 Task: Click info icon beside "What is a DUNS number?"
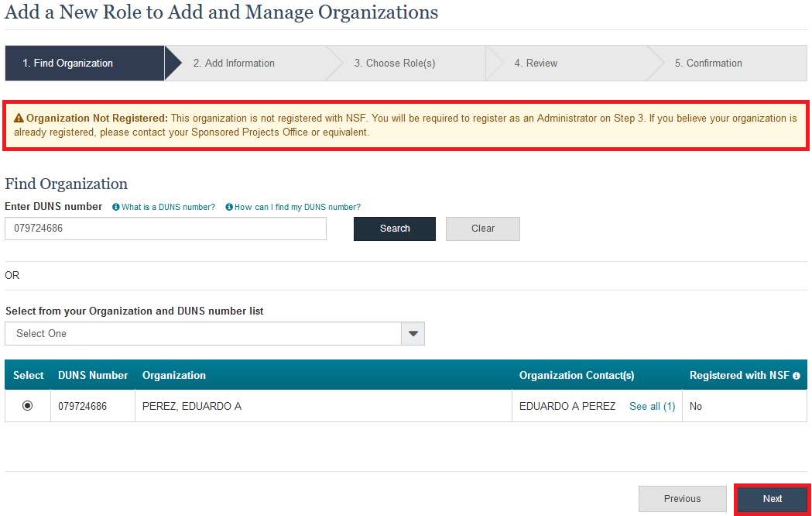coord(116,208)
